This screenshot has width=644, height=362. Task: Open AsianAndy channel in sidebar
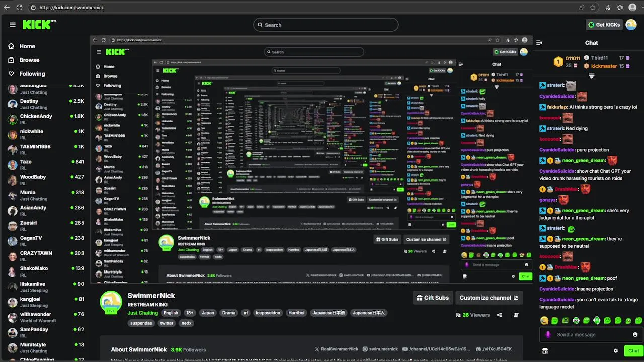[45, 210]
